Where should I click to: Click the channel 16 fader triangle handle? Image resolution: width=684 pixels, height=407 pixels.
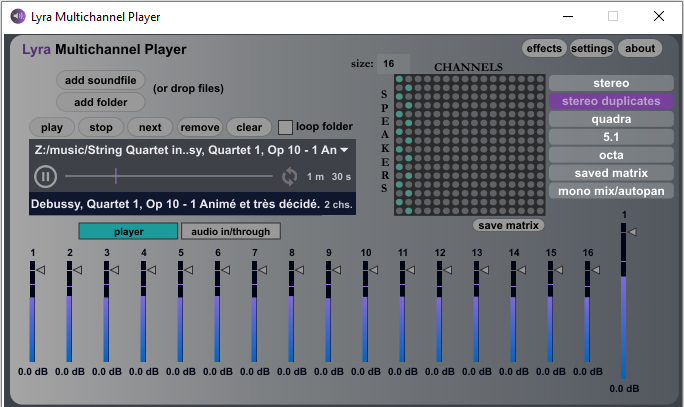pyautogui.click(x=596, y=270)
